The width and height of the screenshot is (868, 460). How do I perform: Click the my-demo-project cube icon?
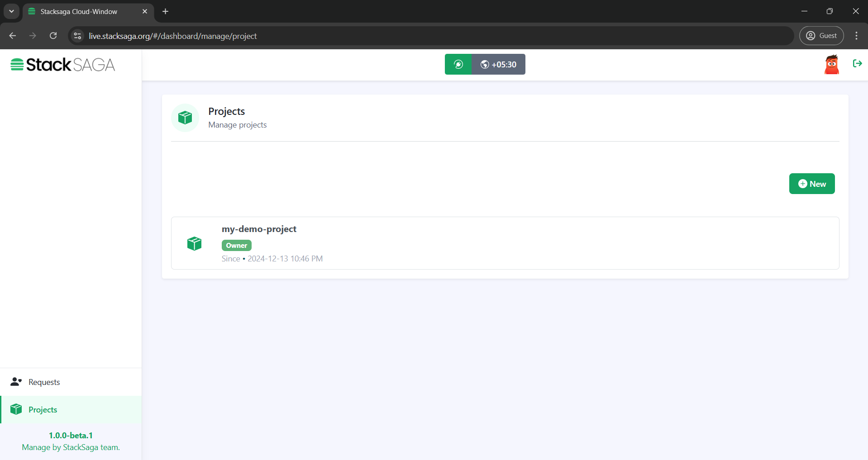point(194,243)
